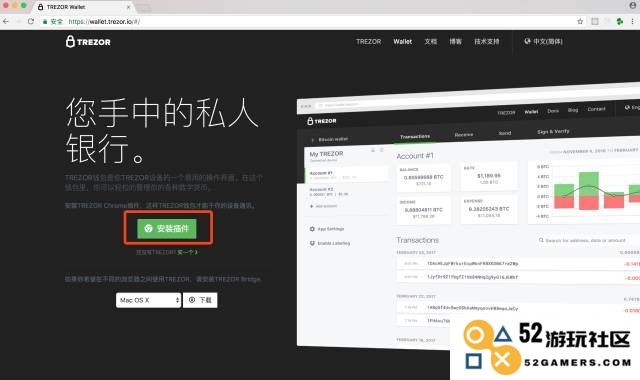The width and height of the screenshot is (640, 380).
Task: Open the 博客 navigation link
Action: 456,42
